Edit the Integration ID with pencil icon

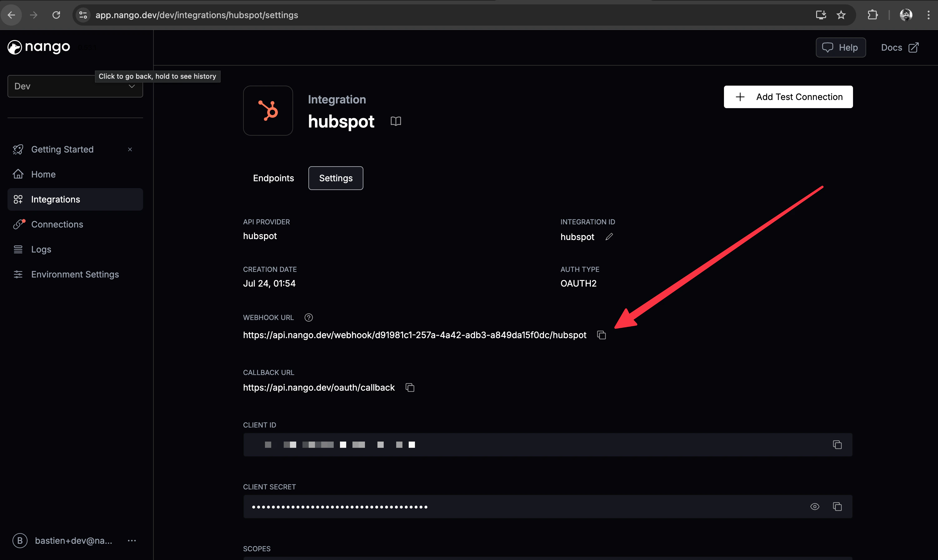pos(609,237)
